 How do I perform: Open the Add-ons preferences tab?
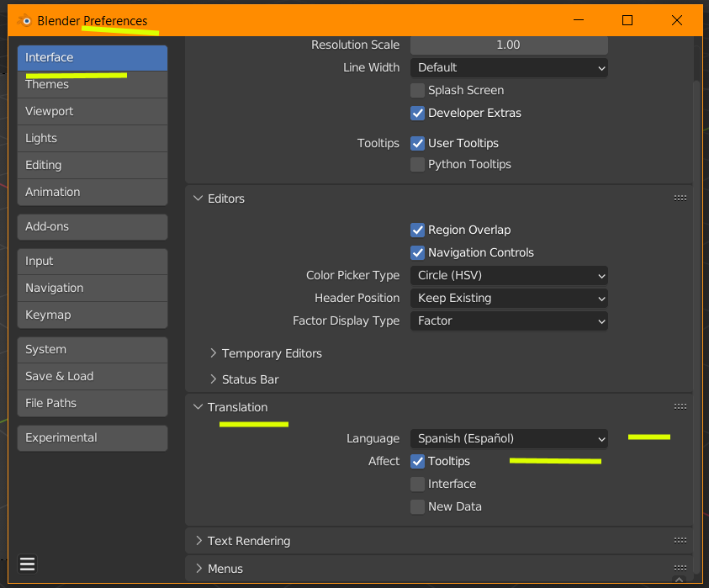[x=92, y=226]
